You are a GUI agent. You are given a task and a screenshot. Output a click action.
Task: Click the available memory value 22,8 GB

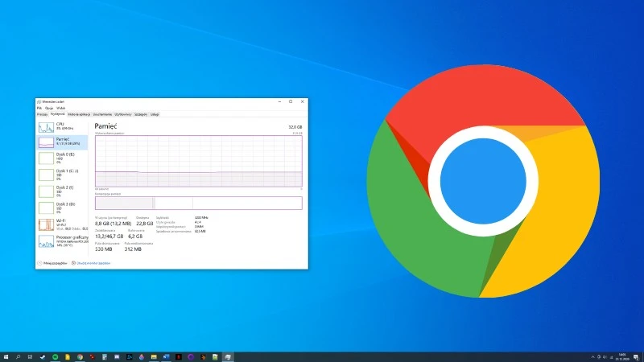(x=145, y=224)
